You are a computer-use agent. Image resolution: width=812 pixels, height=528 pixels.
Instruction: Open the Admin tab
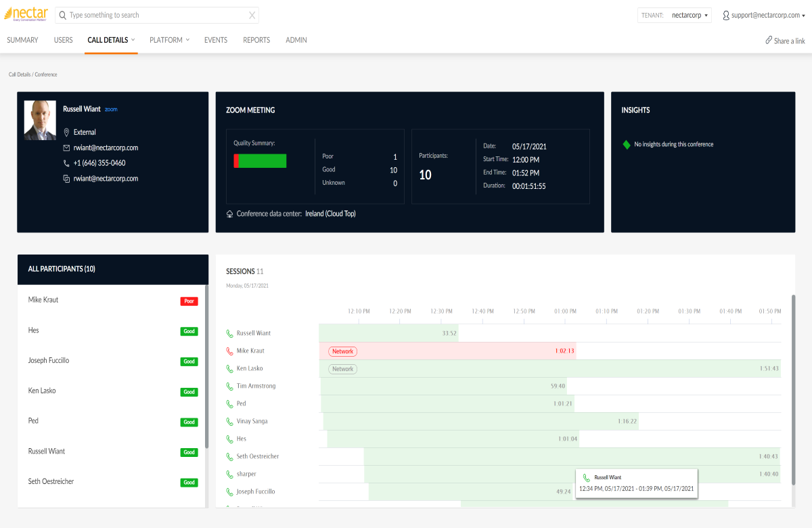click(296, 40)
